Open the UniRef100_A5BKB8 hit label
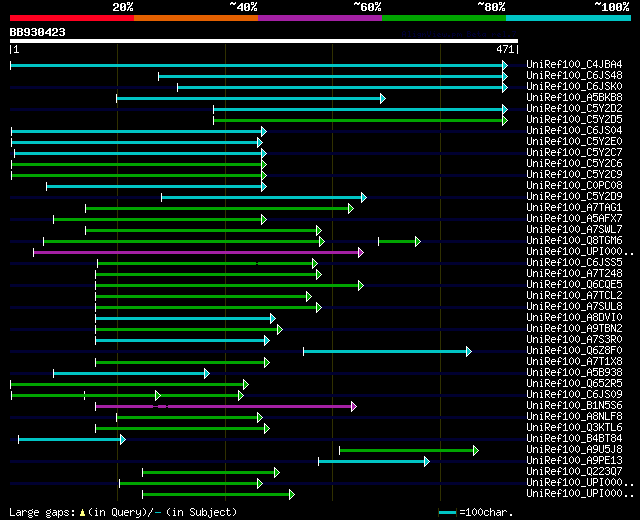The height and width of the screenshot is (520, 640). click(x=574, y=98)
